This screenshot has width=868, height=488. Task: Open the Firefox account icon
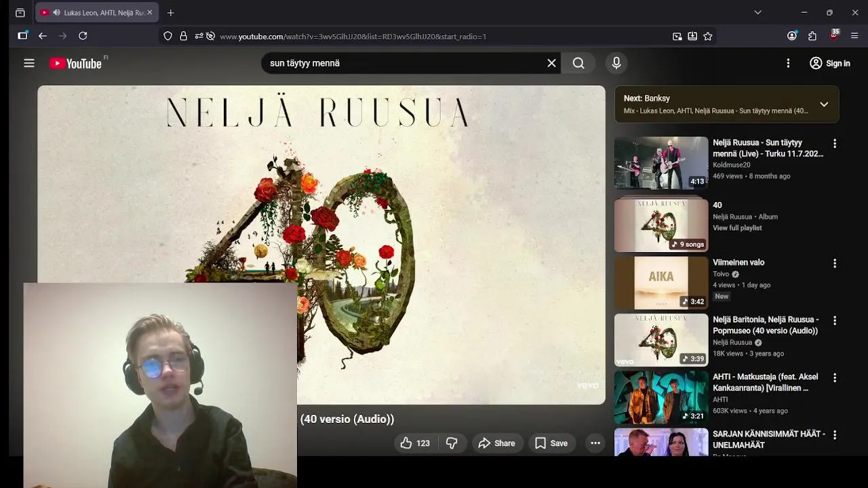[792, 36]
